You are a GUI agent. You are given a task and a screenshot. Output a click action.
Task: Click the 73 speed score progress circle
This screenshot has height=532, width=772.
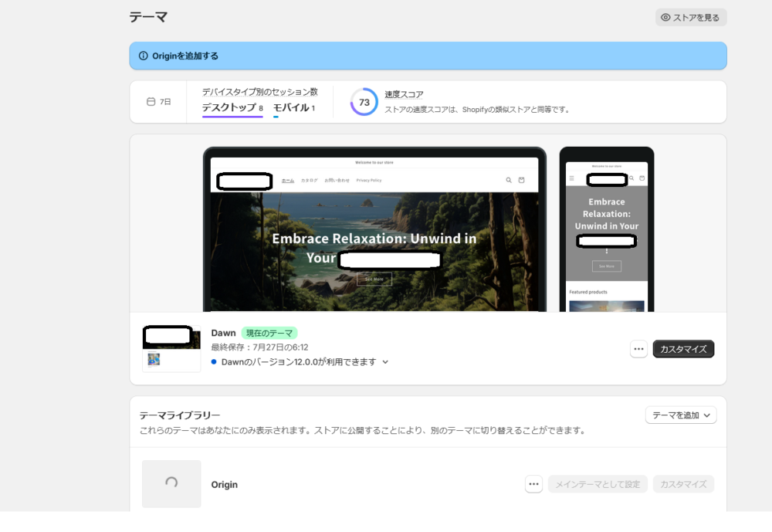[364, 102]
